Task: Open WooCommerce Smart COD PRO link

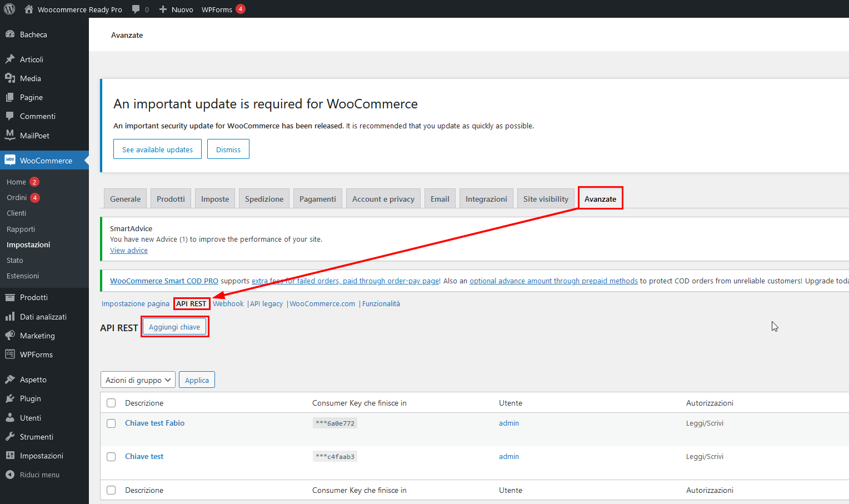Action: (164, 281)
